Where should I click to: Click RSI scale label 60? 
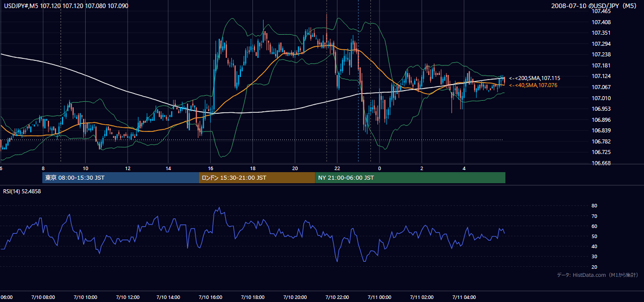pyautogui.click(x=594, y=226)
